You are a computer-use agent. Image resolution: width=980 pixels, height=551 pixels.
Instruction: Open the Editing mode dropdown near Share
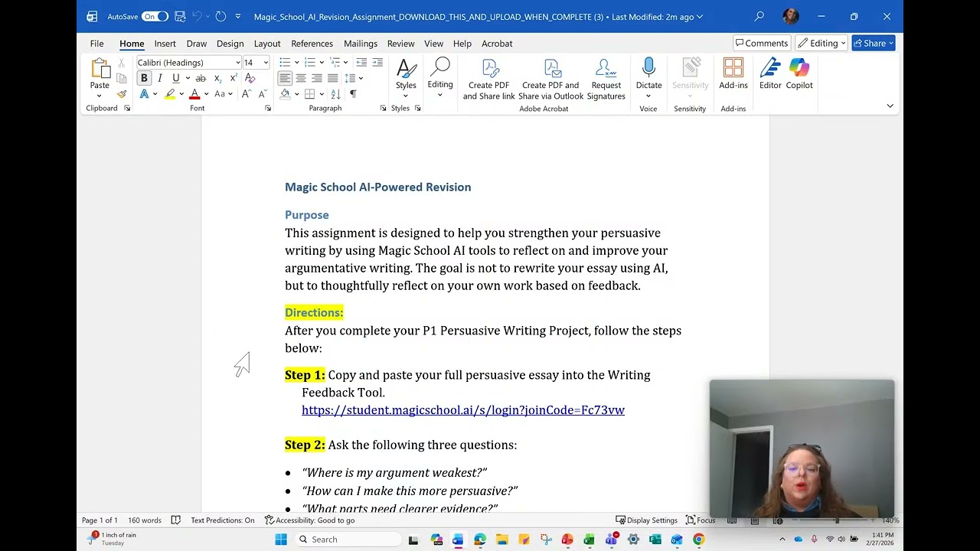(823, 43)
